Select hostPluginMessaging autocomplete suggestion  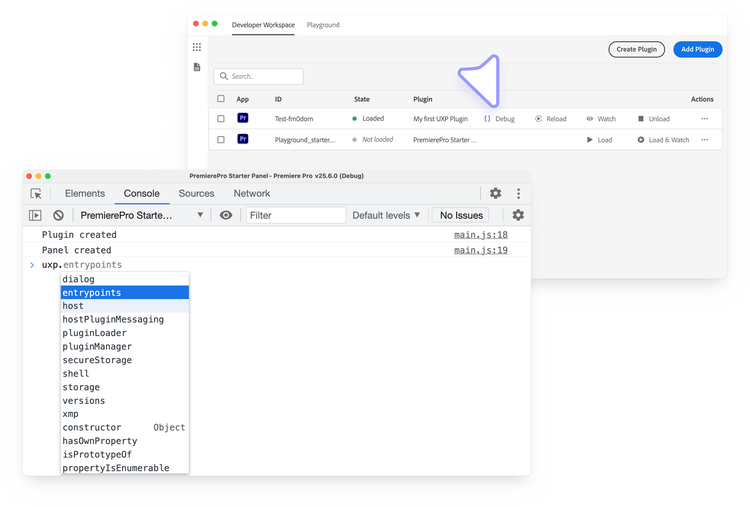click(x=125, y=319)
